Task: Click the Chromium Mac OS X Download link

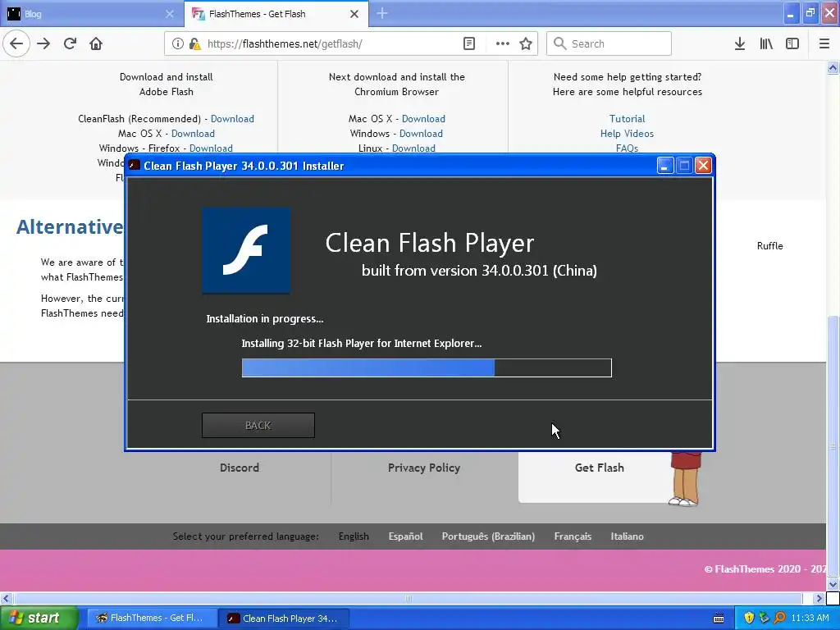Action: click(423, 119)
